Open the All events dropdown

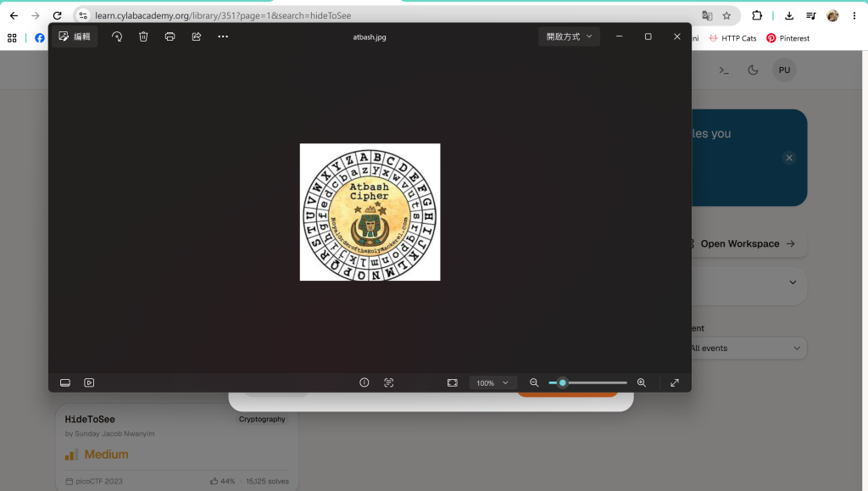click(x=748, y=349)
